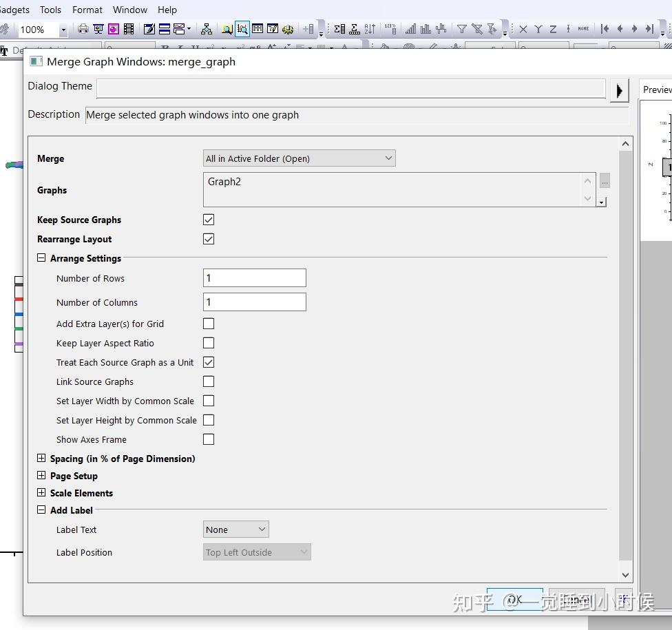Click the Number of Rows field

[x=255, y=277]
